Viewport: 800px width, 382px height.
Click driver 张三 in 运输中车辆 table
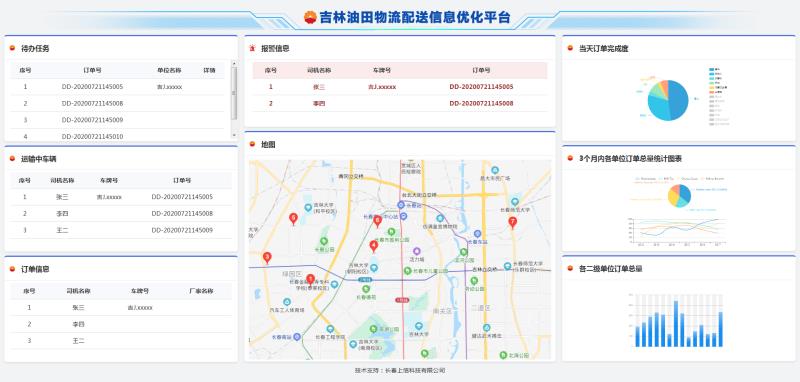[x=62, y=197]
